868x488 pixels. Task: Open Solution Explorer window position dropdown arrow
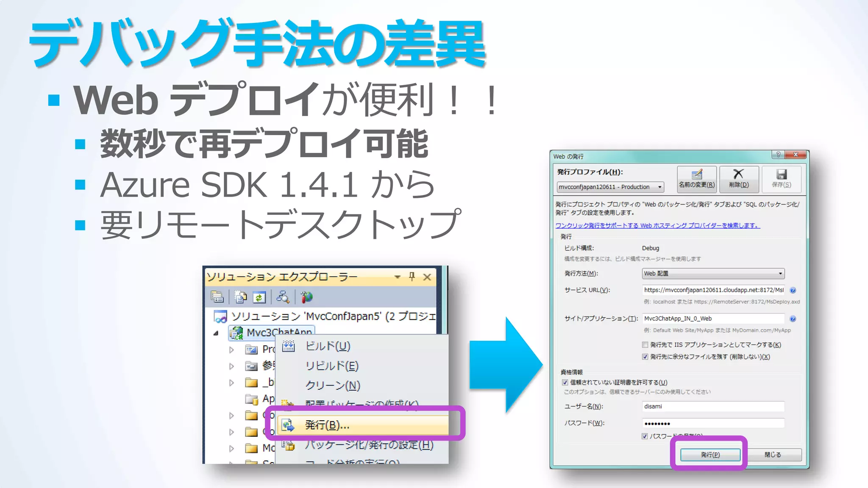[x=397, y=277]
